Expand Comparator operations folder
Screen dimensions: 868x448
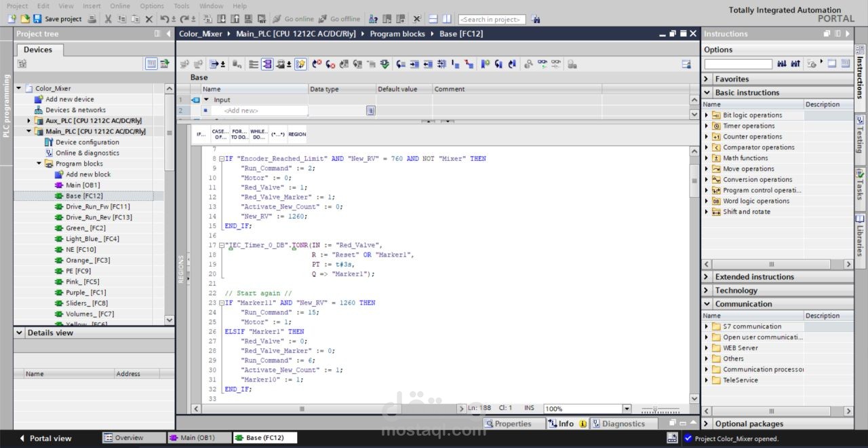point(707,147)
